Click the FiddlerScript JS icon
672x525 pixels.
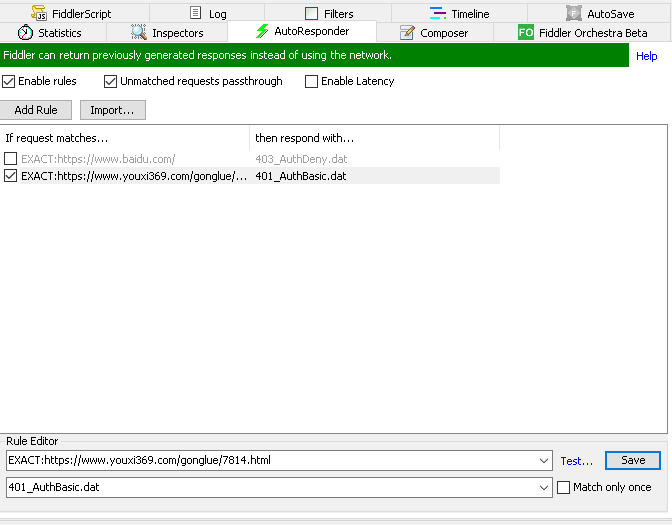click(39, 13)
